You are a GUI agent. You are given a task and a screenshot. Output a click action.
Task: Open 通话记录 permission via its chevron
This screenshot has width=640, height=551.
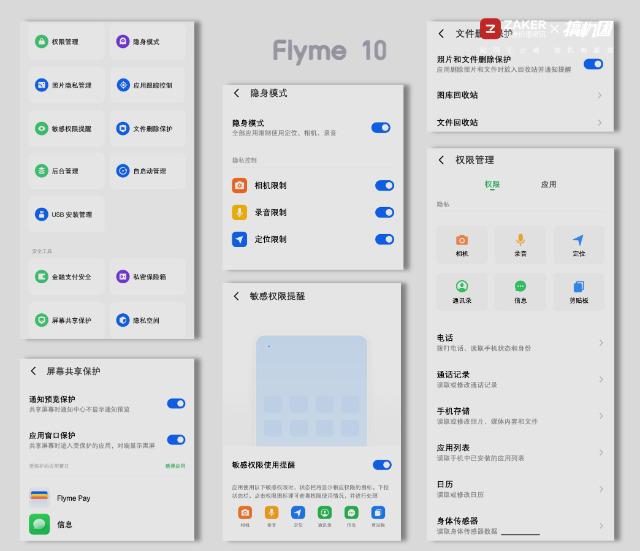click(x=601, y=379)
